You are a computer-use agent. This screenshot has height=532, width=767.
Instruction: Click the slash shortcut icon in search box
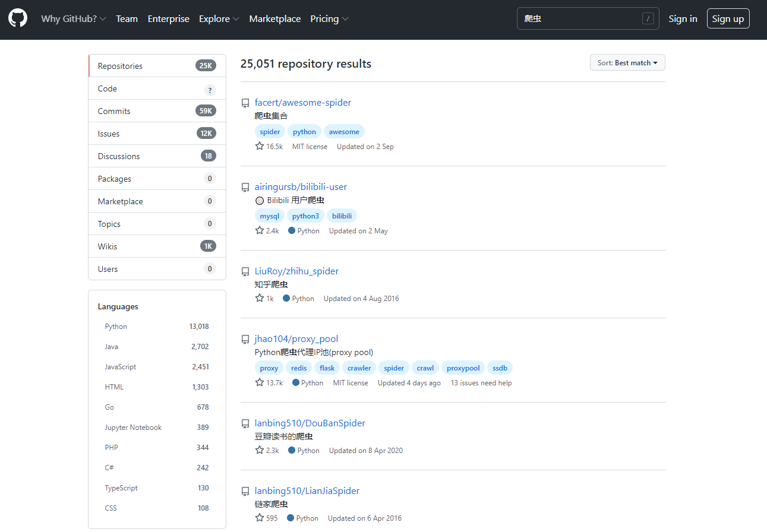[x=648, y=18]
